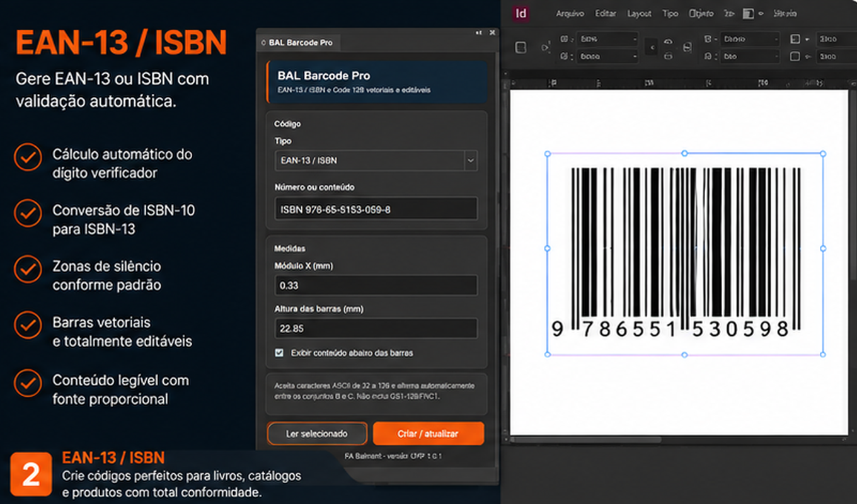Click the reference point square icon in control bar
The height and width of the screenshot is (504, 857).
(521, 47)
